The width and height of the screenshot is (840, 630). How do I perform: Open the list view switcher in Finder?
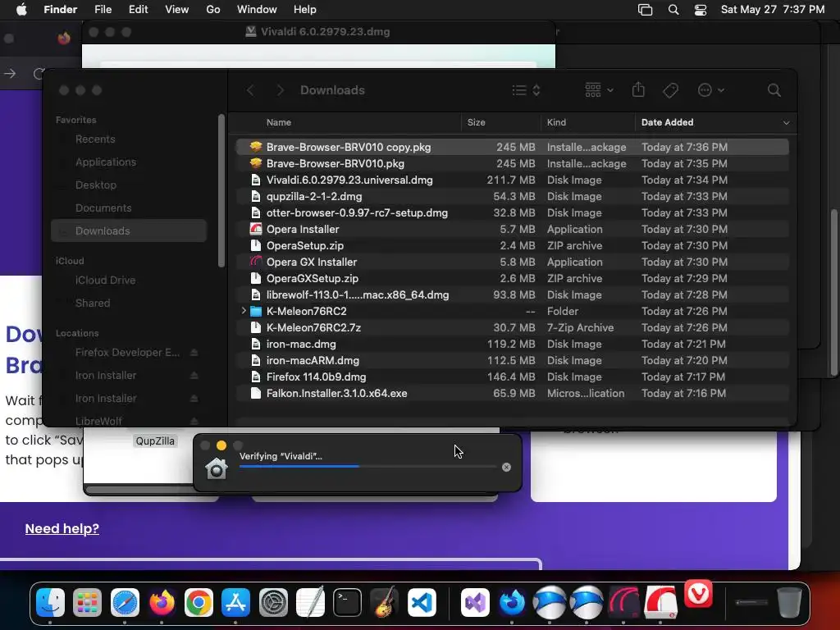click(x=526, y=90)
